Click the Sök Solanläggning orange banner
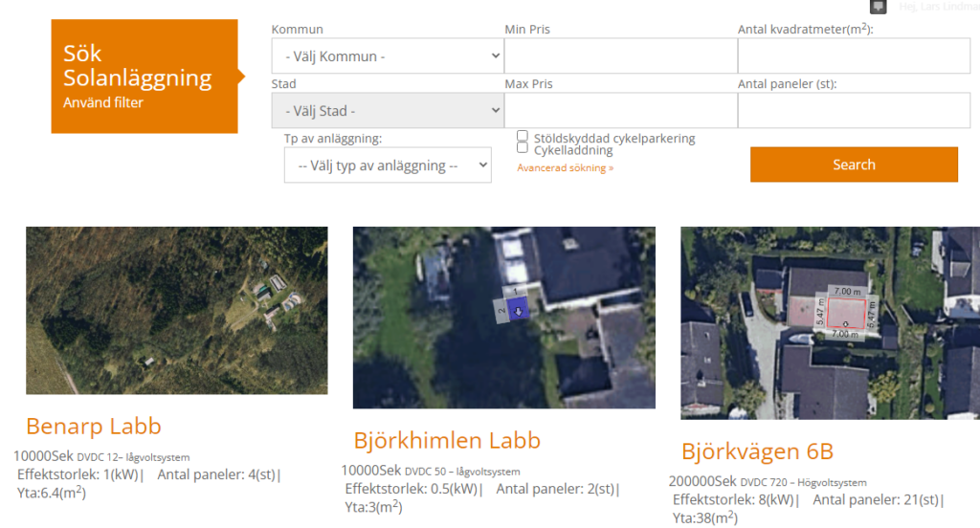 click(x=145, y=77)
